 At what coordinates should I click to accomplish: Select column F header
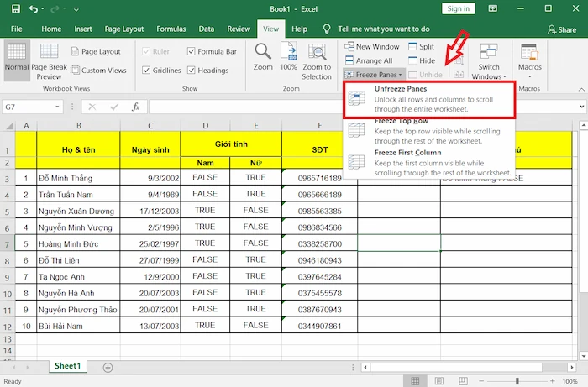(319, 126)
